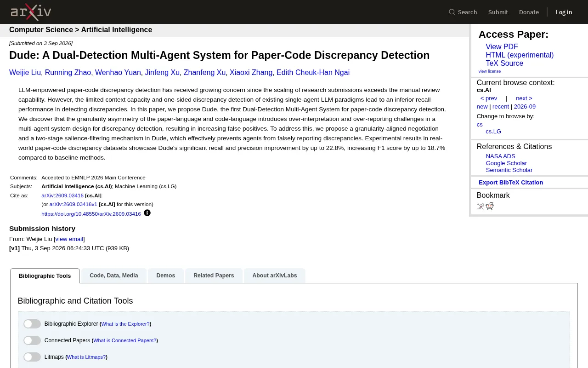
Task: Click the Computer Science breadcrumb text
Action: tap(41, 30)
